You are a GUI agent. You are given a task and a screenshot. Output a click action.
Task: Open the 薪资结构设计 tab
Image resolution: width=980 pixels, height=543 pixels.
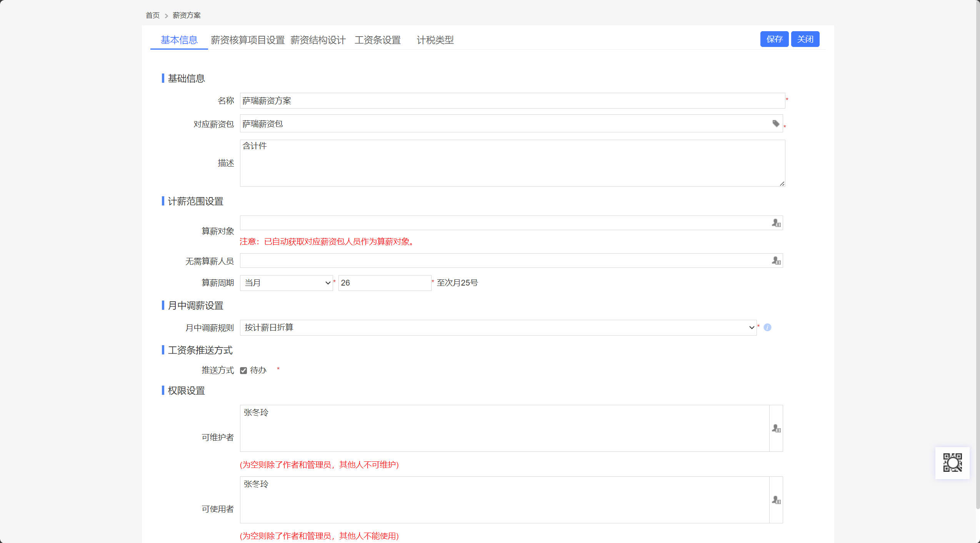[318, 40]
